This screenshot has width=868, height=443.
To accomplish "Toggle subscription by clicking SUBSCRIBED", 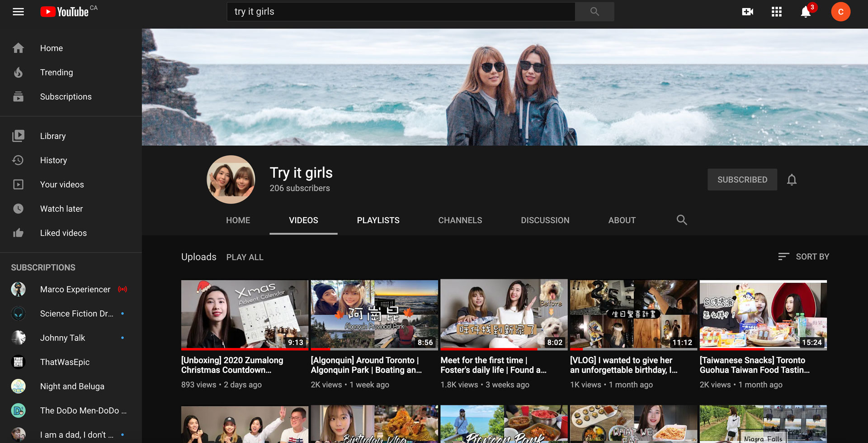I will point(742,180).
